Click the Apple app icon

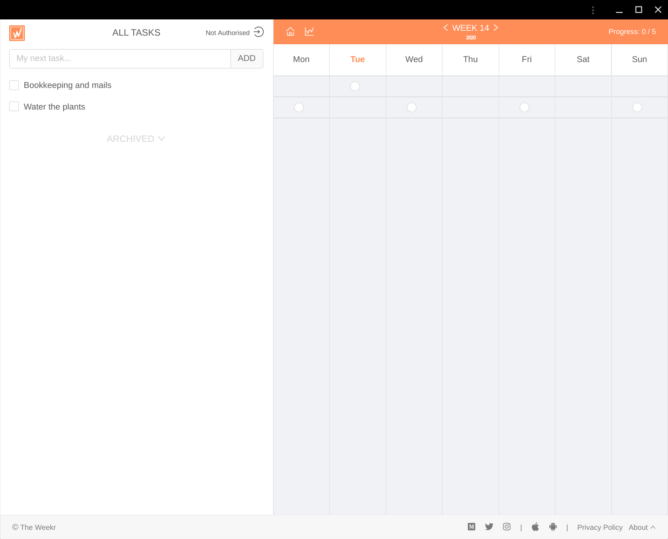pos(535,527)
